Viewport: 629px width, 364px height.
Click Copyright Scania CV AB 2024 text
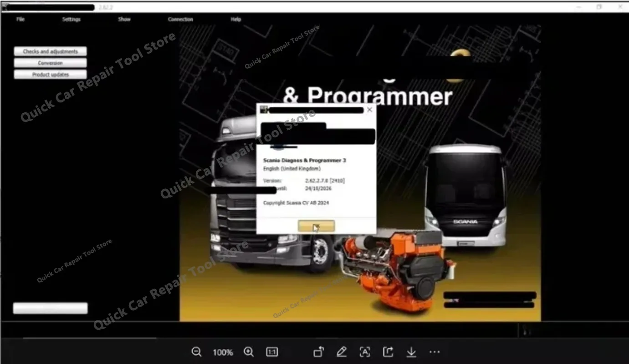[296, 202]
